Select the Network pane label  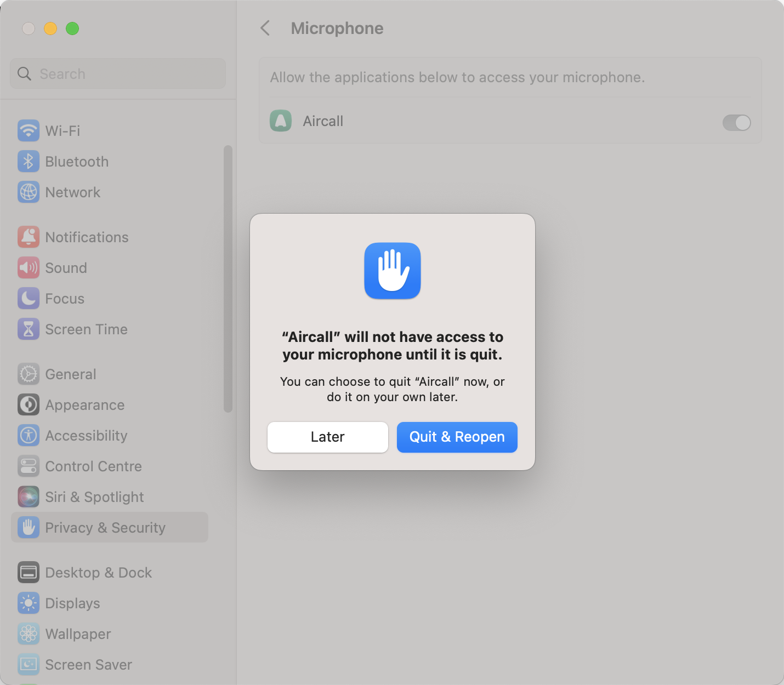point(73,192)
